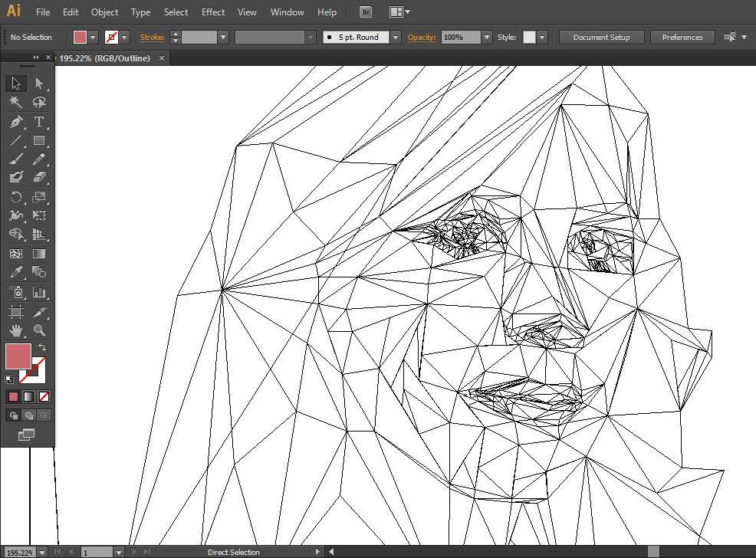
Task: Click the large fill color swatch
Action: 18,356
